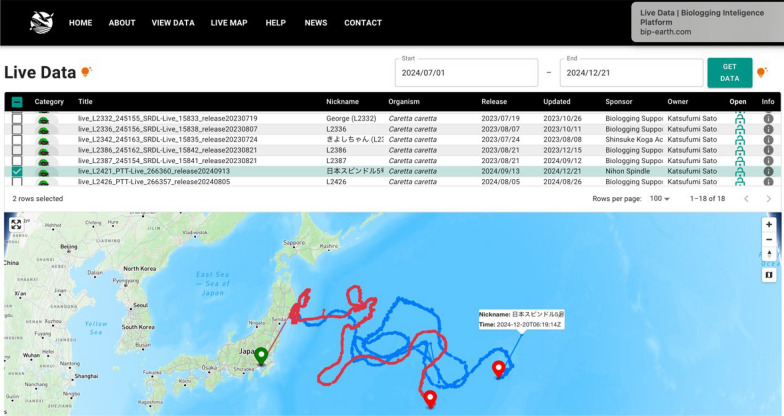Toggle the select-all checkbox in the header
Viewport: 784px width, 416px height.
[16, 101]
